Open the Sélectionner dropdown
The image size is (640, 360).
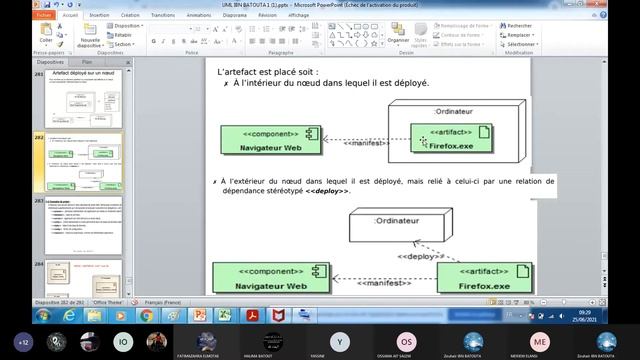coord(519,44)
